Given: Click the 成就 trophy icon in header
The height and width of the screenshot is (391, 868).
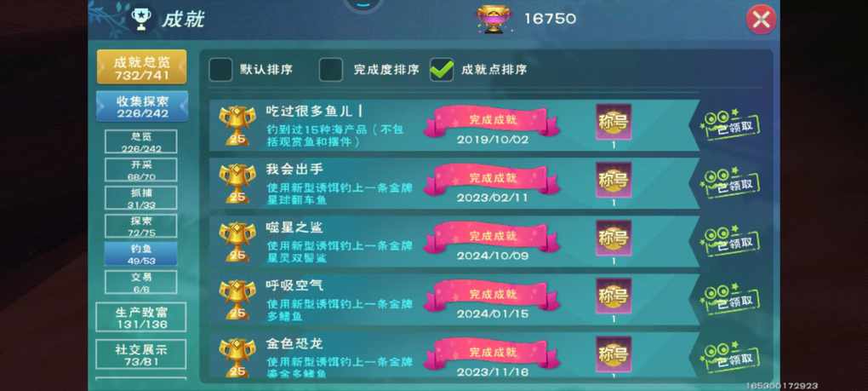Looking at the screenshot, I should (141, 19).
